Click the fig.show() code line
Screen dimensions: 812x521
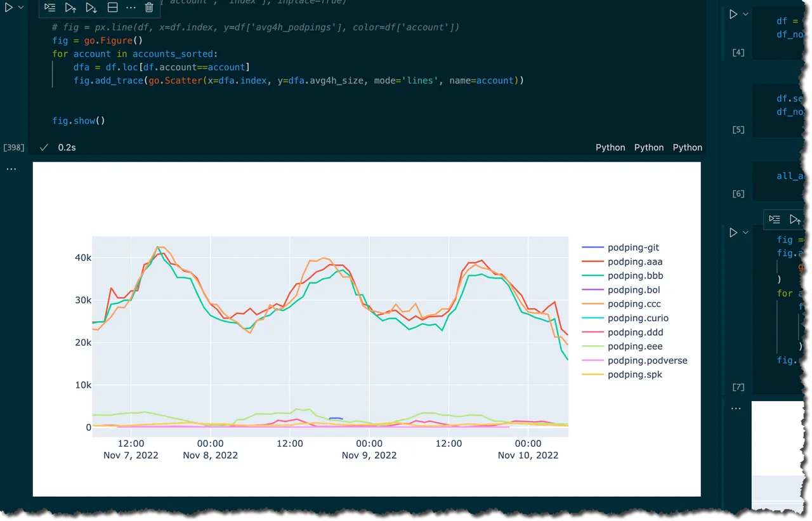pyautogui.click(x=79, y=121)
